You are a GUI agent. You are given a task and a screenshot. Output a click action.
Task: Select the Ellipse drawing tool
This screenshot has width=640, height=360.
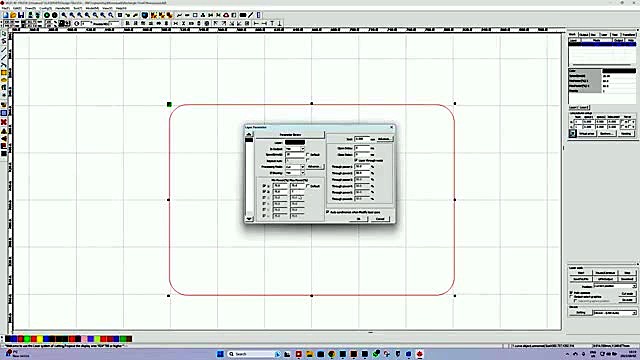[x=4, y=80]
